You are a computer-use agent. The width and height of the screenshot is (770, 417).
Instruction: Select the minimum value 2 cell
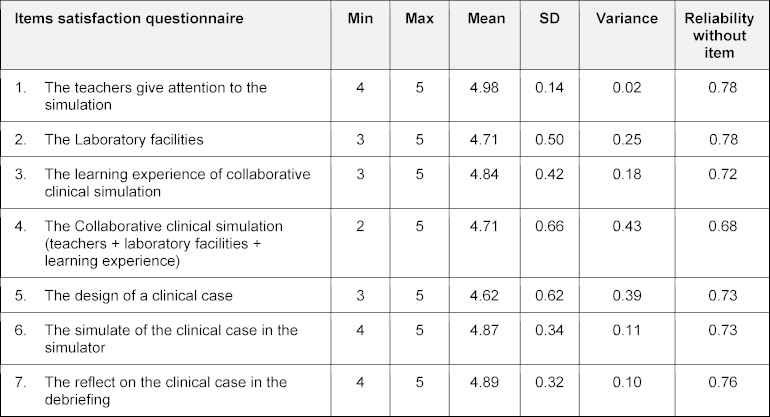(358, 227)
